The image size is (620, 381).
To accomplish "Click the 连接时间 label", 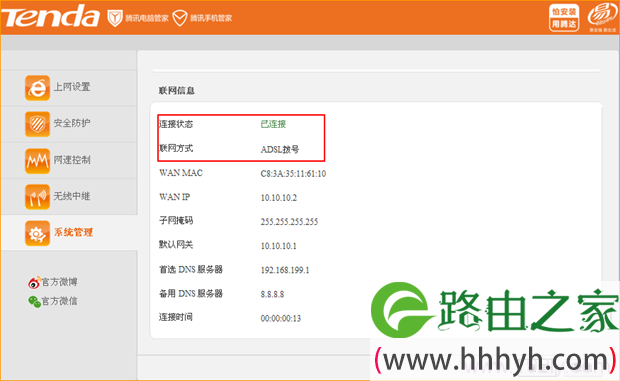I will [176, 317].
